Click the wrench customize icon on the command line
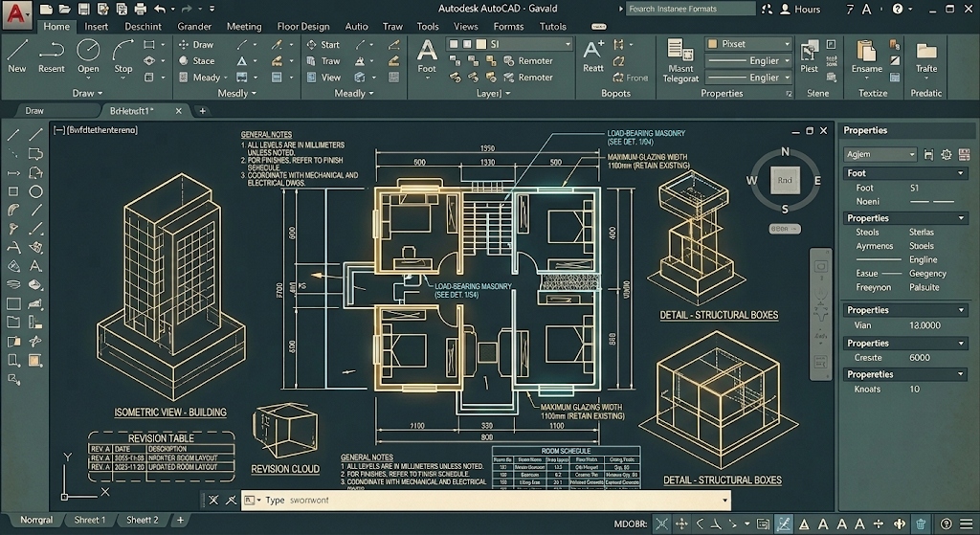This screenshot has height=535, width=980. (x=231, y=500)
